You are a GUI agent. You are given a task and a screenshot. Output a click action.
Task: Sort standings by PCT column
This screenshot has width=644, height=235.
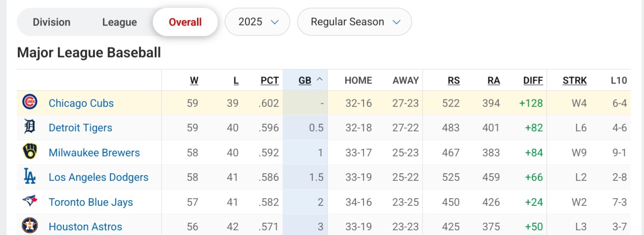270,81
